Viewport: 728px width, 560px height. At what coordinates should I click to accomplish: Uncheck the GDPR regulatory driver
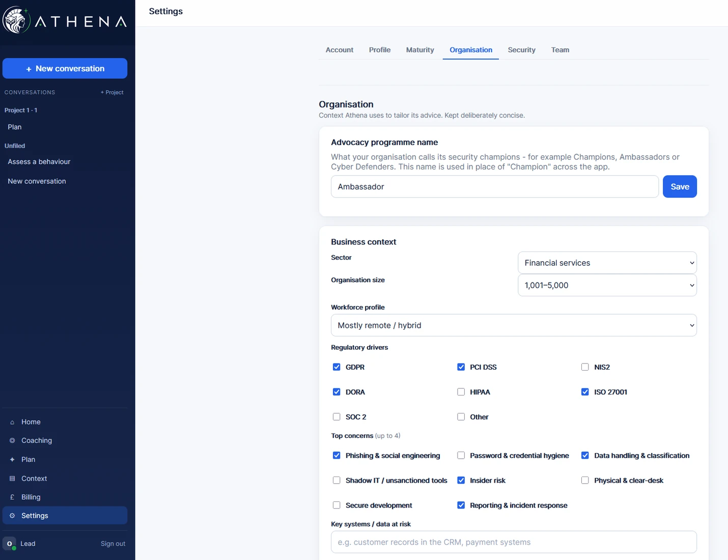[x=337, y=367]
